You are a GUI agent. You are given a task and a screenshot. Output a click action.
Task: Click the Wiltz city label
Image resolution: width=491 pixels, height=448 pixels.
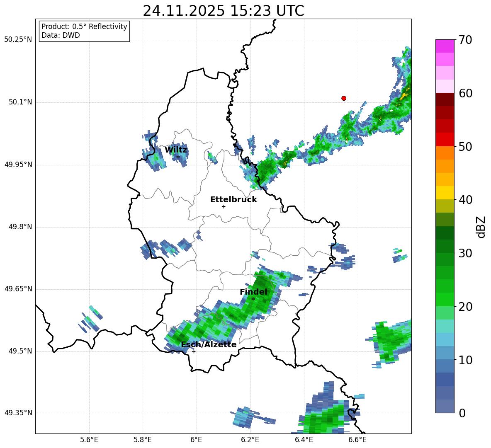point(176,150)
